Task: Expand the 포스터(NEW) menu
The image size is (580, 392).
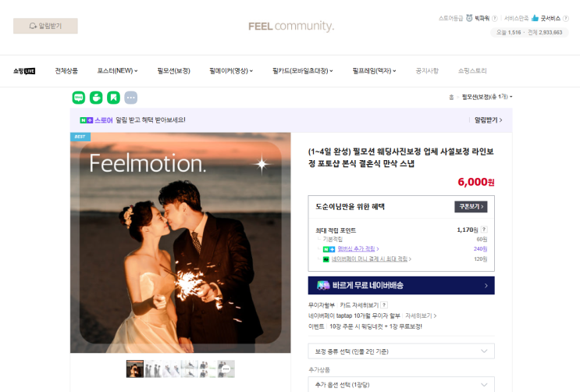Action: click(117, 71)
